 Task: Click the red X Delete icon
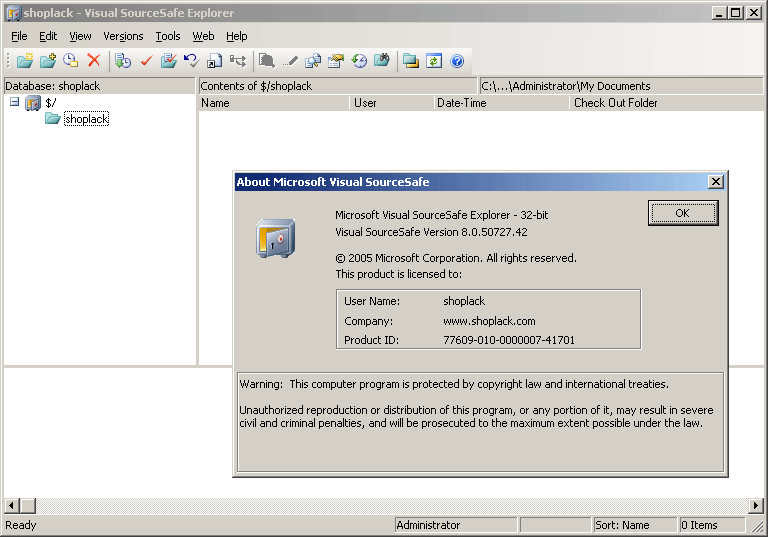pos(94,60)
